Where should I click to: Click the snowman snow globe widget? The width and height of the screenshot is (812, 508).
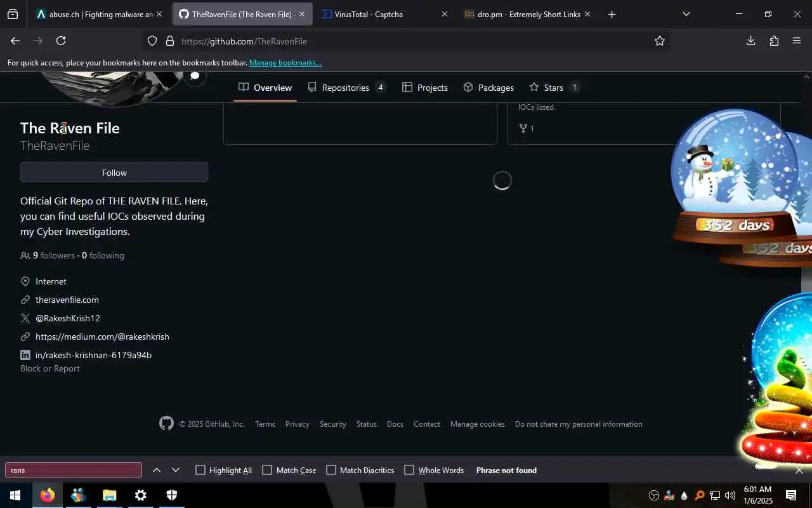coord(735,178)
